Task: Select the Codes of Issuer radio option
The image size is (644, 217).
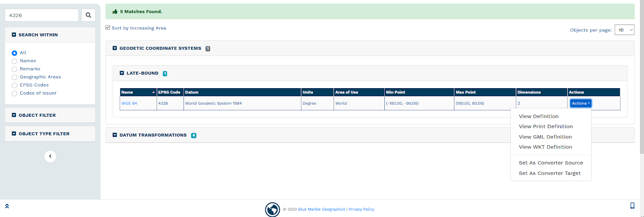Action: pyautogui.click(x=14, y=93)
